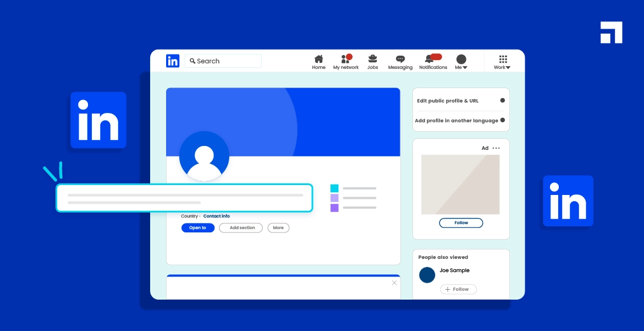Viewport: 644px width, 331px height.
Task: Open Messaging
Action: (400, 62)
